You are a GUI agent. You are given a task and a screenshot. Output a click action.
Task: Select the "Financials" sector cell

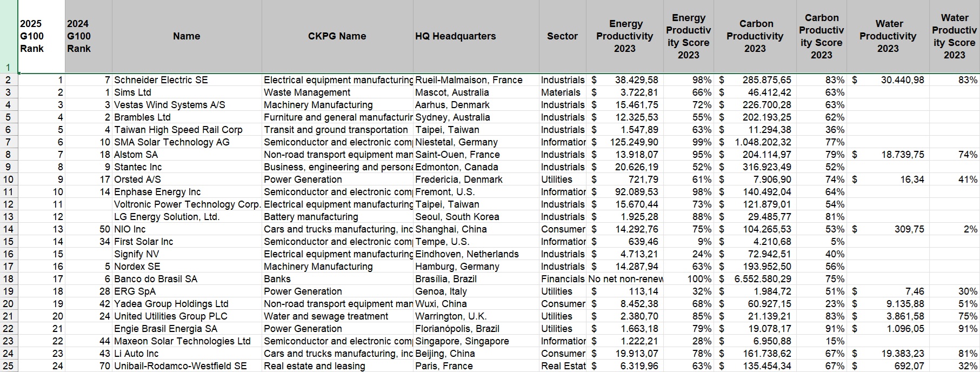(x=563, y=279)
